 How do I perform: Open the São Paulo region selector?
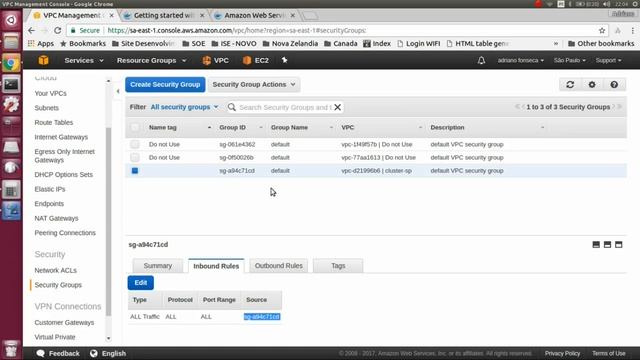pyautogui.click(x=569, y=60)
